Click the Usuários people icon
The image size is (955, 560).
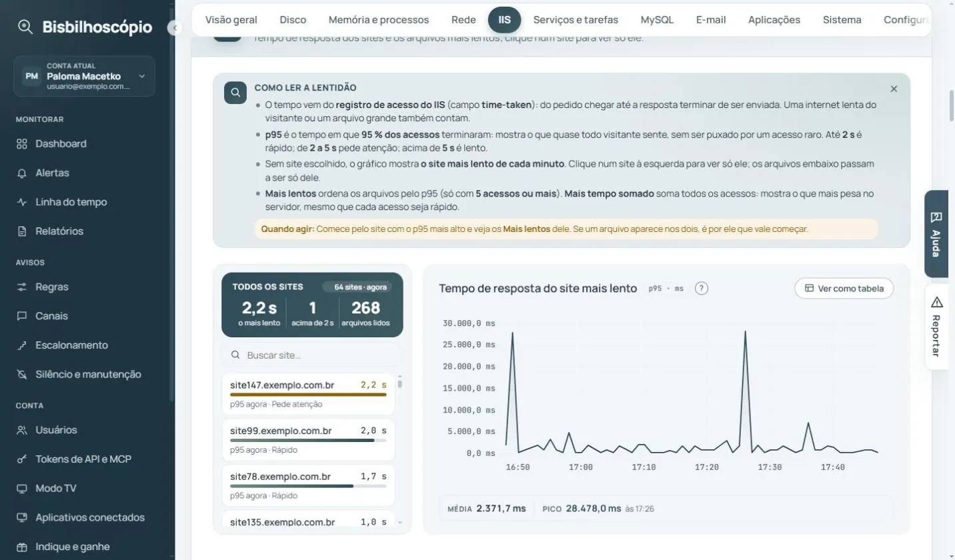22,430
